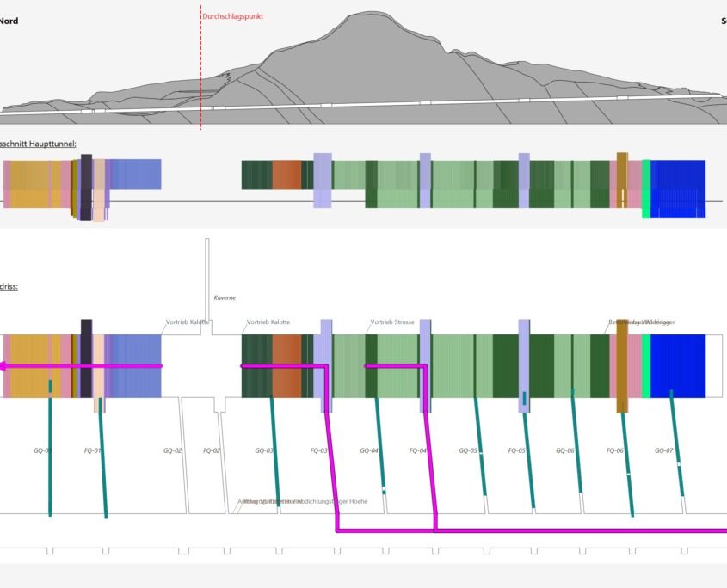Viewport: 727px width, 588px height.
Task: Click the Vortrieb Strosse annotation
Action: pyautogui.click(x=392, y=322)
